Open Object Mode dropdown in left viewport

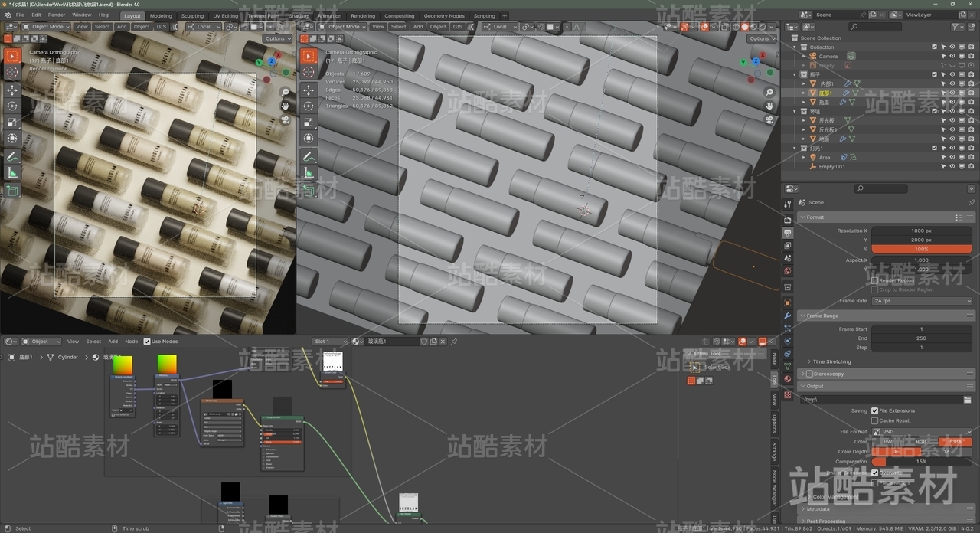47,27
